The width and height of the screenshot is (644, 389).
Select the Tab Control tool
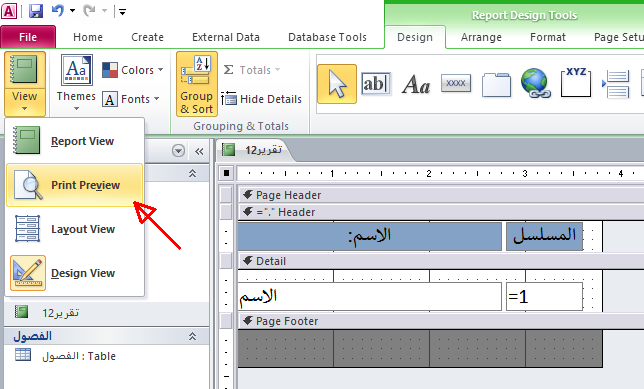496,84
